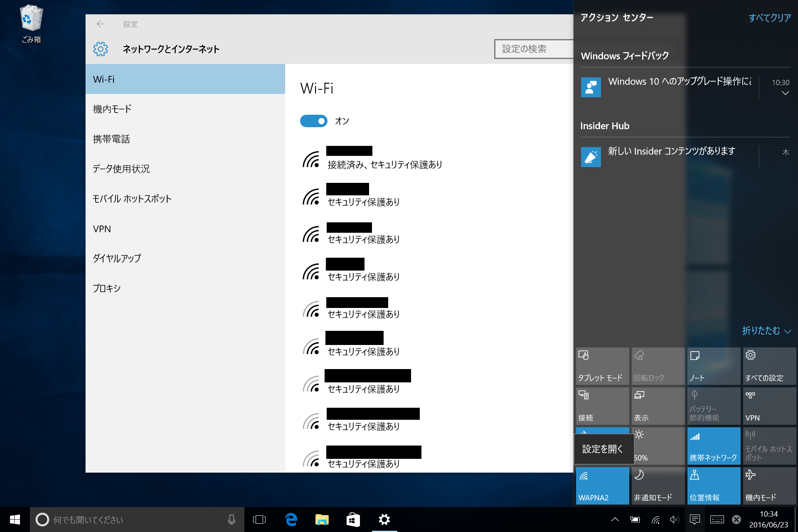Toggle Location quick action tile
Image resolution: width=798 pixels, height=532 pixels.
point(713,485)
